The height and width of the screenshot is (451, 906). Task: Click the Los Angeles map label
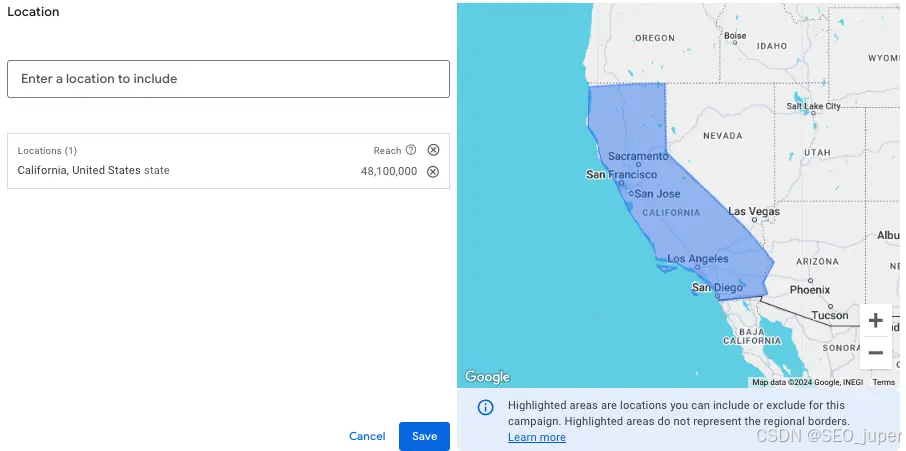pyautogui.click(x=697, y=259)
